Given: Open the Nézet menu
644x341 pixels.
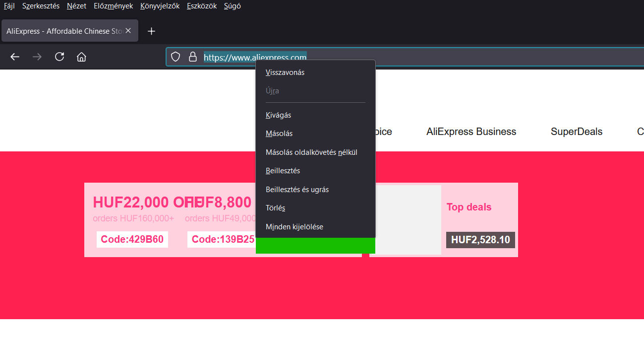Looking at the screenshot, I should point(77,6).
